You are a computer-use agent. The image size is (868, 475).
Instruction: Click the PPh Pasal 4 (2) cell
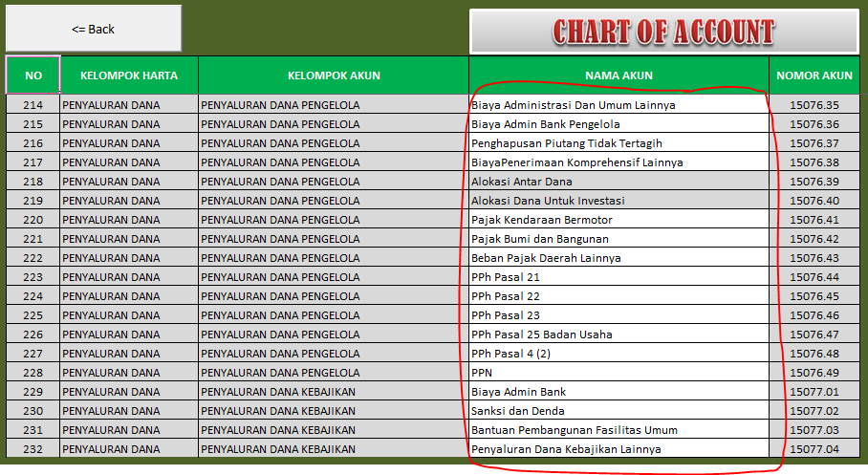618,354
